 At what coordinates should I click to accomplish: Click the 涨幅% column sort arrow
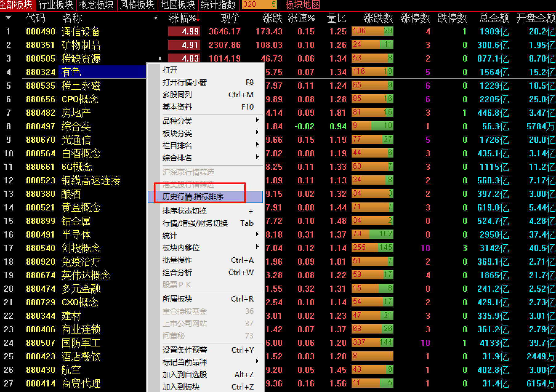click(198, 18)
